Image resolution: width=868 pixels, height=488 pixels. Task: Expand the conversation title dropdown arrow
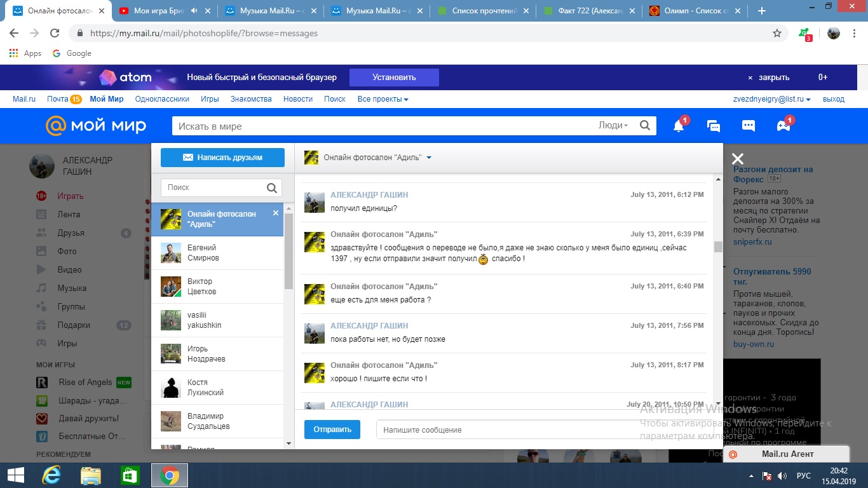429,158
